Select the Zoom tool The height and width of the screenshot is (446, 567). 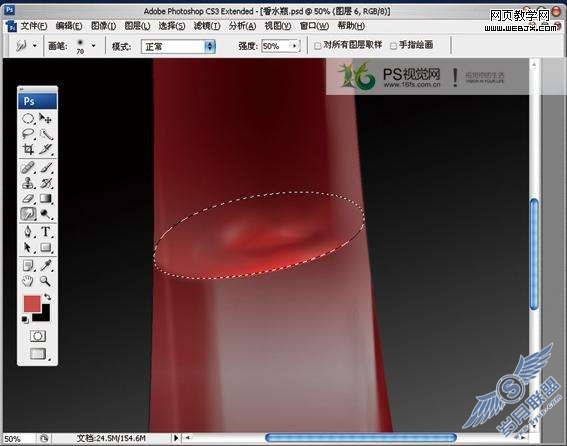point(46,281)
